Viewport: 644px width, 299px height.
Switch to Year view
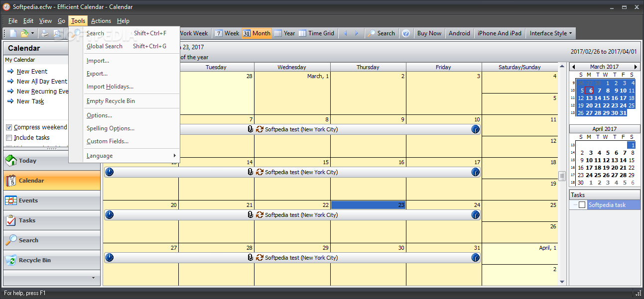(284, 33)
